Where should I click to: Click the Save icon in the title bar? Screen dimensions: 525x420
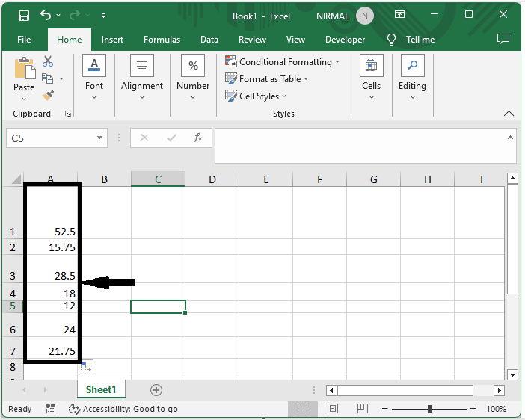coord(24,16)
